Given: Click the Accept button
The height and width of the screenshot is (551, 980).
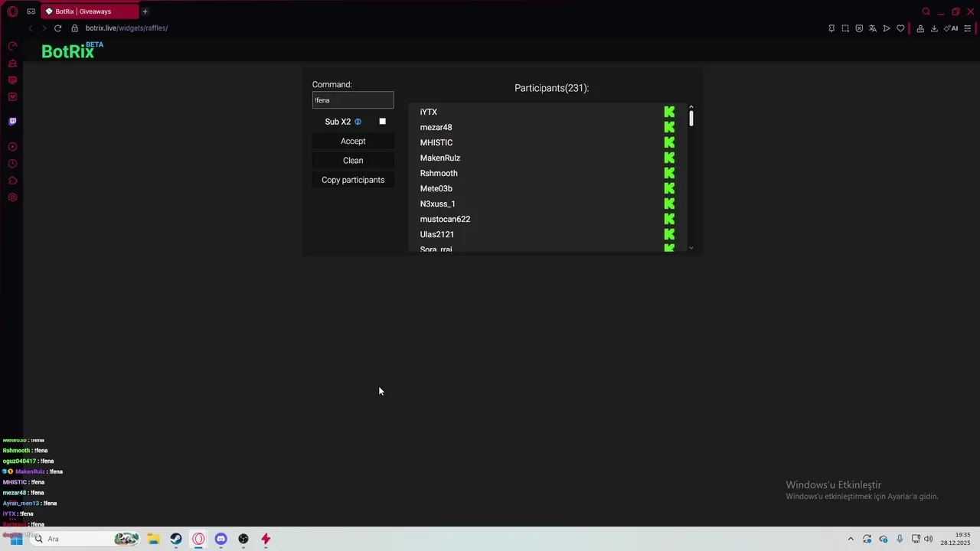Looking at the screenshot, I should click(353, 141).
